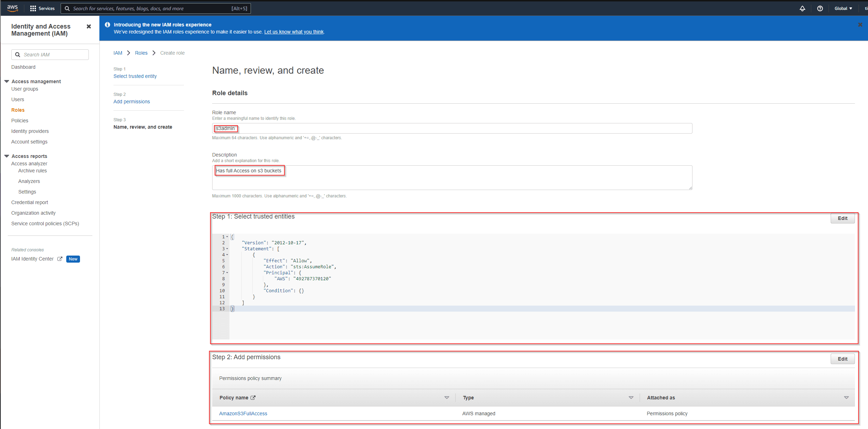Go to Step 1 Select trusted entity

click(x=135, y=76)
